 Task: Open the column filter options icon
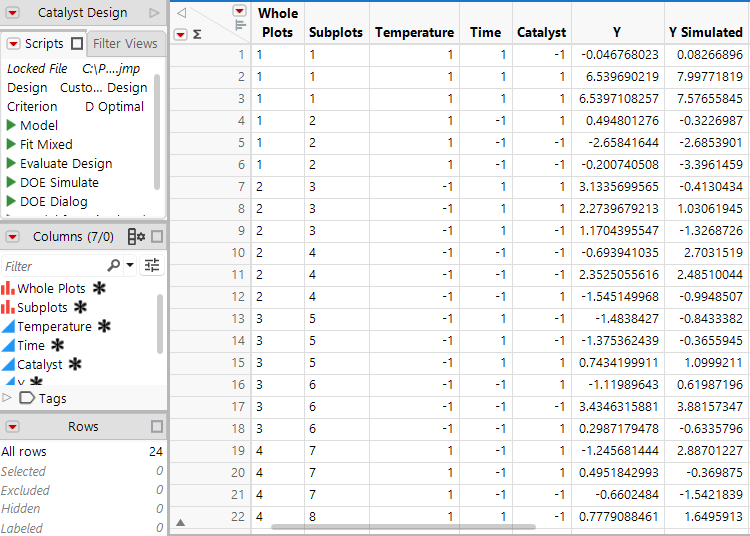pos(152,266)
